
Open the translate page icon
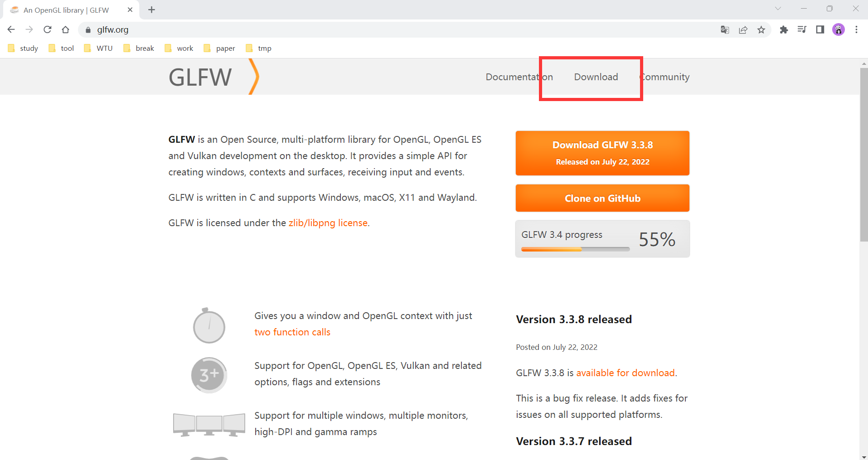725,30
